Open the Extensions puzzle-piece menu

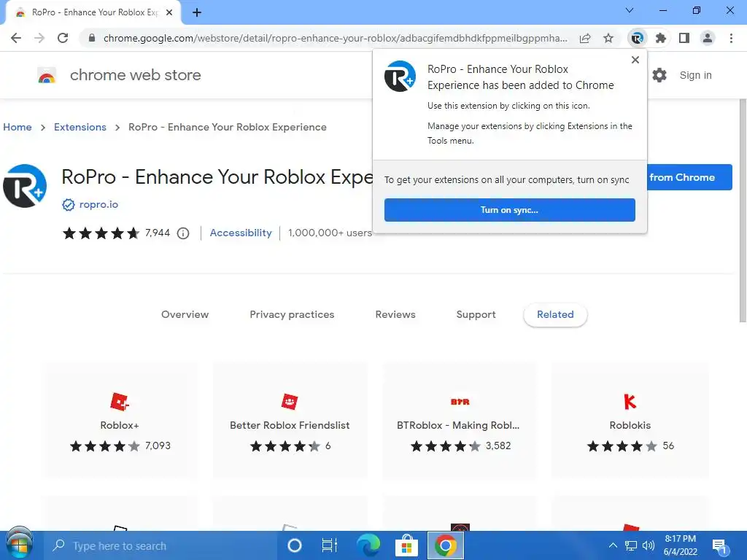(x=661, y=38)
